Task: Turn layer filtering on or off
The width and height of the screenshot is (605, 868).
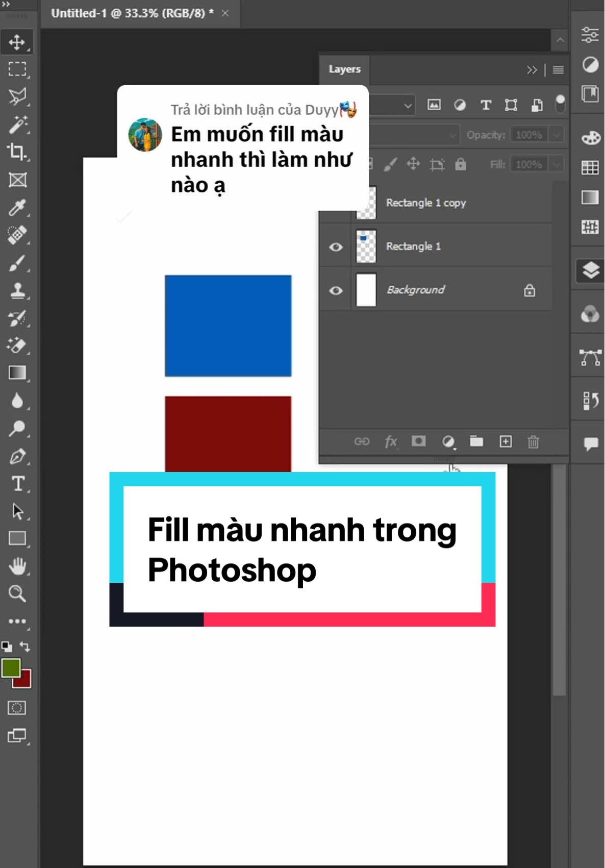Action: click(x=560, y=104)
